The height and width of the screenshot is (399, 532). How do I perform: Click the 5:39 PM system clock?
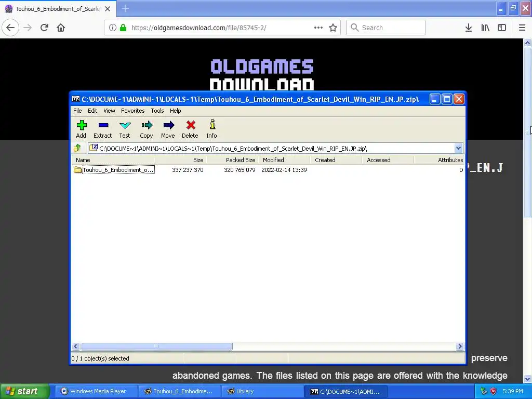[x=513, y=391]
